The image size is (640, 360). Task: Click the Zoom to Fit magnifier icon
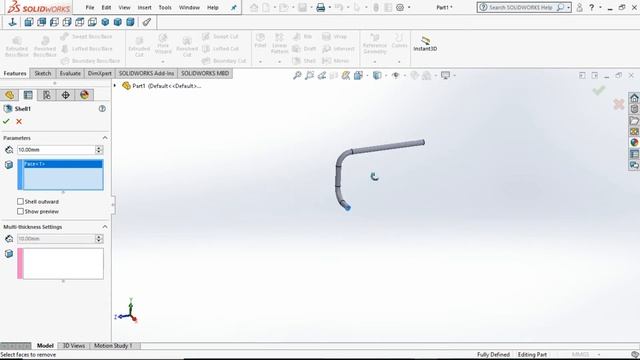[x=297, y=75]
